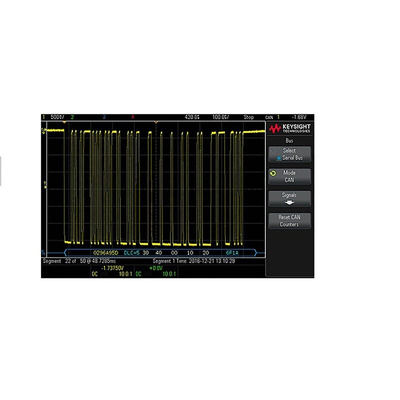Click the decoded data byte 40
The width and height of the screenshot is (400, 400).
[159, 253]
